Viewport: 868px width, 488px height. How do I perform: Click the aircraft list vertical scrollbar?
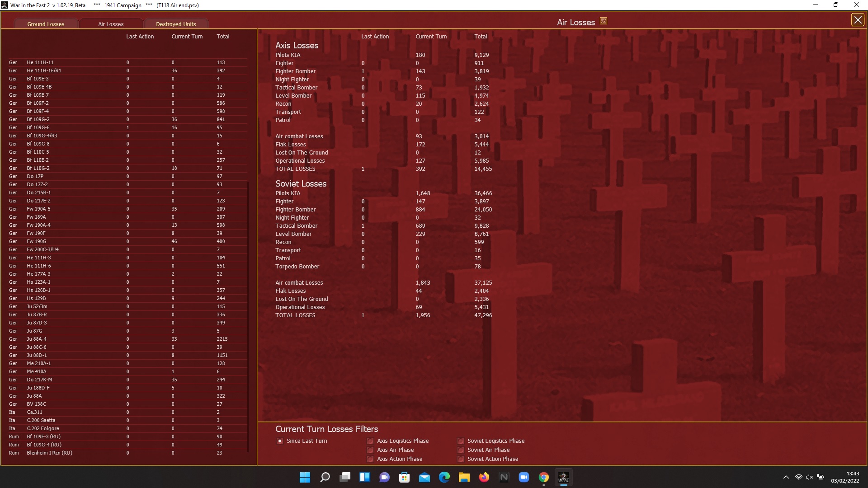248,316
